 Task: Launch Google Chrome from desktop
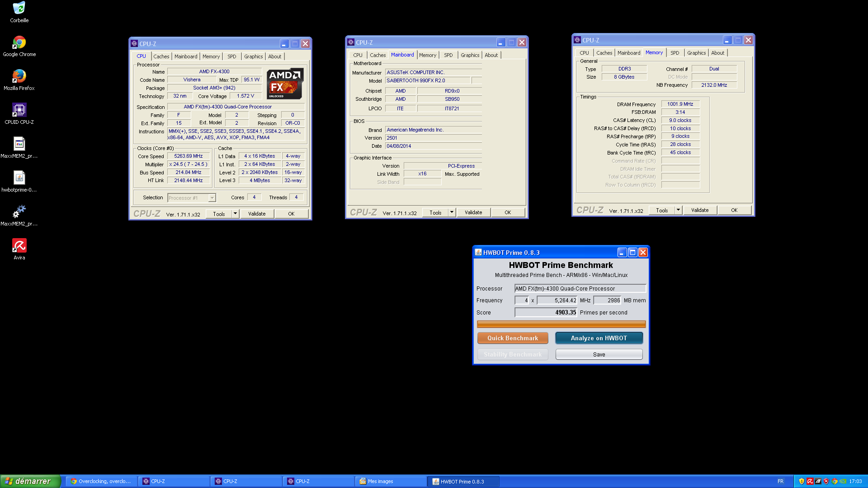(19, 46)
